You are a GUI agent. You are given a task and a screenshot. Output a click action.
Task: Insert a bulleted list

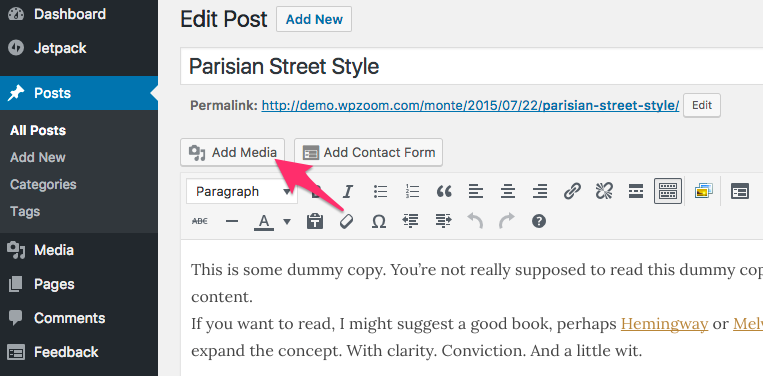380,192
